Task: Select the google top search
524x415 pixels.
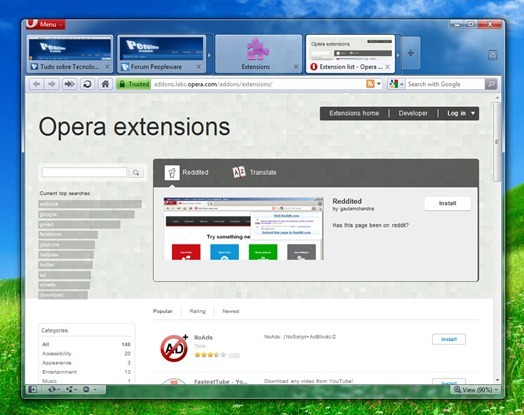Action: pos(86,214)
